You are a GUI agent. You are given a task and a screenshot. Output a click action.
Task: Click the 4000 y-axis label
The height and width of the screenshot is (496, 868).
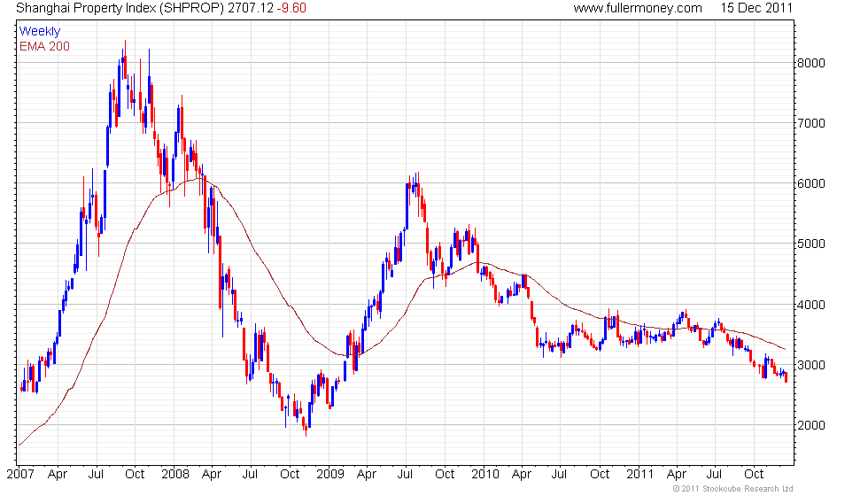pos(811,305)
